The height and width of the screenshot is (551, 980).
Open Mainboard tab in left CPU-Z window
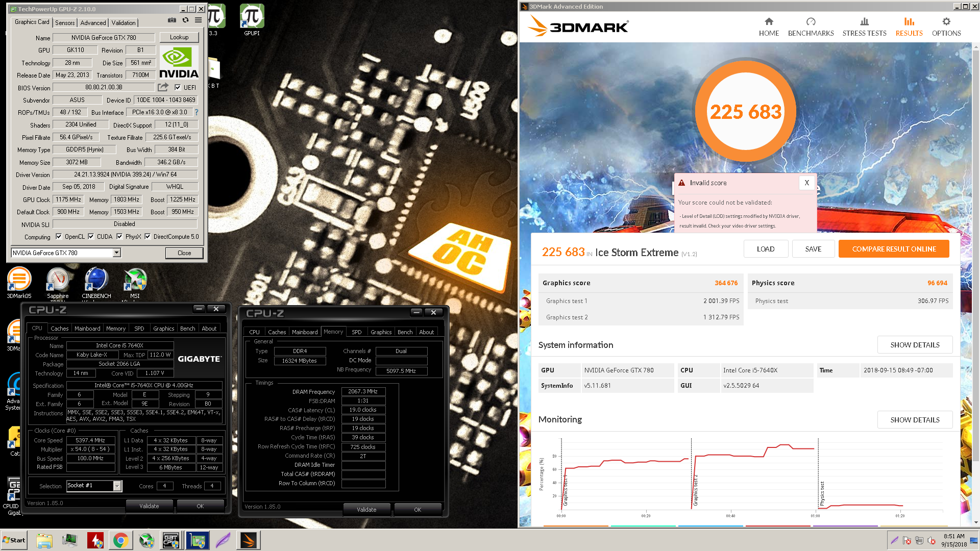(87, 329)
